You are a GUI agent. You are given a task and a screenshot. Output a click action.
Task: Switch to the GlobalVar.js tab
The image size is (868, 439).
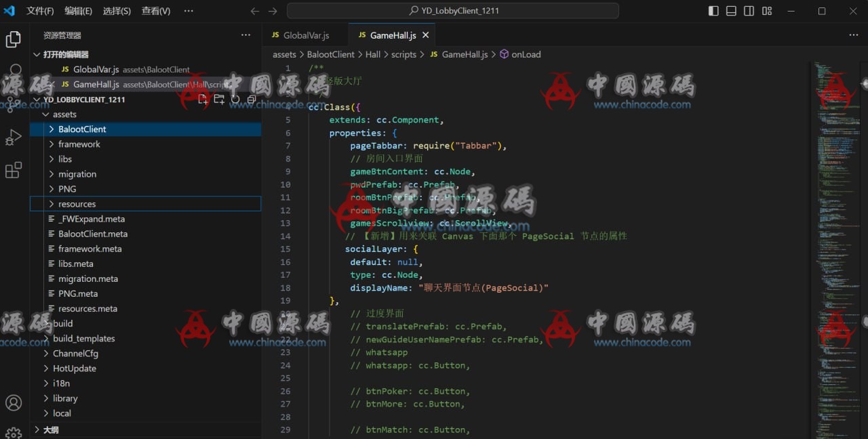tap(305, 35)
